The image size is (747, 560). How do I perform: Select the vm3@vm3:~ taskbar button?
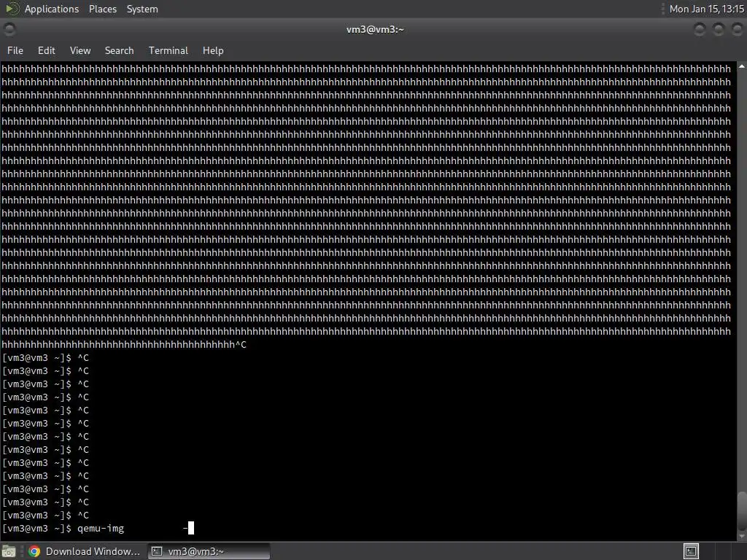pos(209,551)
